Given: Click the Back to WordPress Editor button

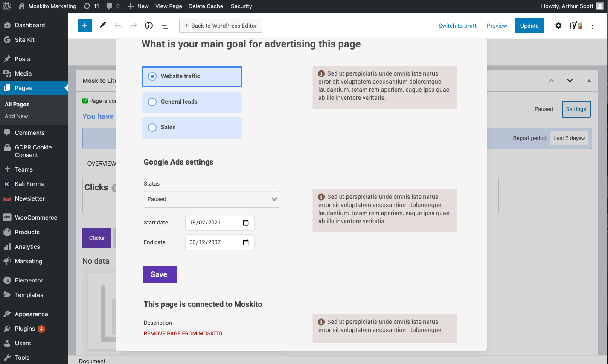Looking at the screenshot, I should (x=221, y=26).
